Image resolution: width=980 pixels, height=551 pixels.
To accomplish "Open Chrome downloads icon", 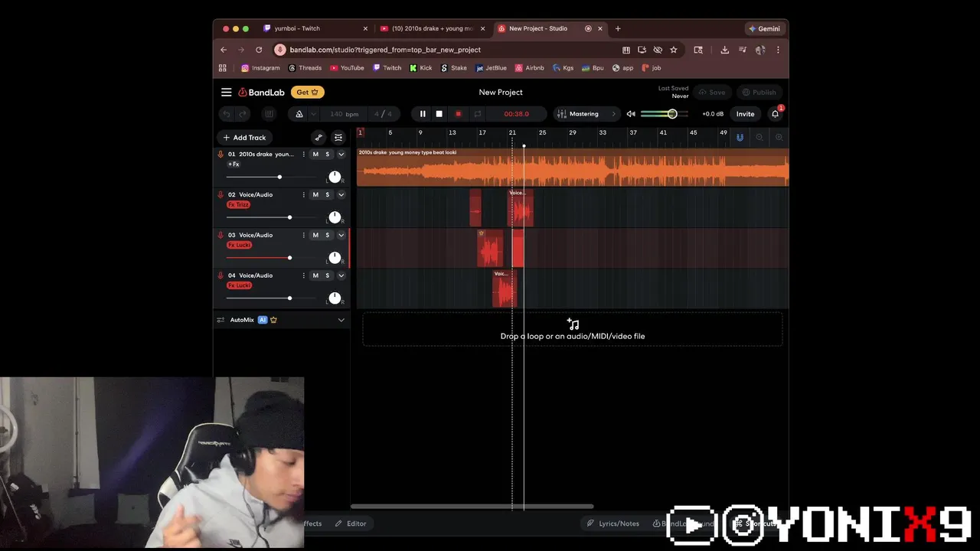I will 724,50.
